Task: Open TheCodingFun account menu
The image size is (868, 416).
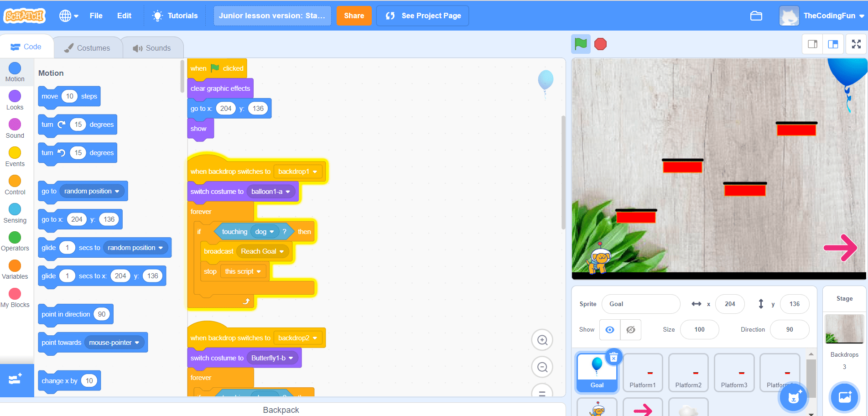Action: click(x=822, y=16)
